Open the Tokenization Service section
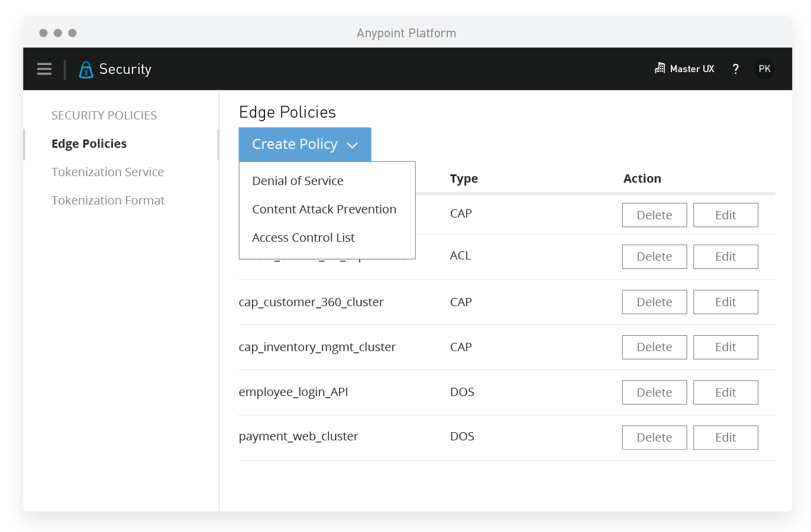 (x=108, y=171)
